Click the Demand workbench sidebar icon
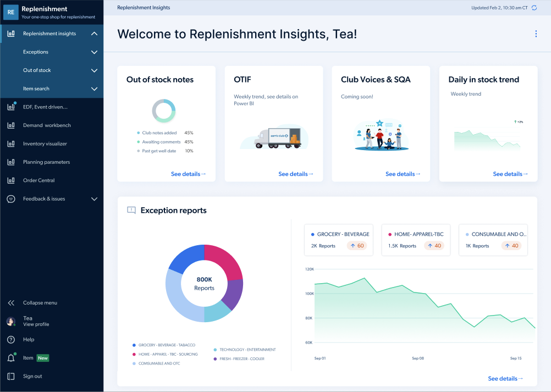Viewport: 551px width, 392px height. (11, 125)
